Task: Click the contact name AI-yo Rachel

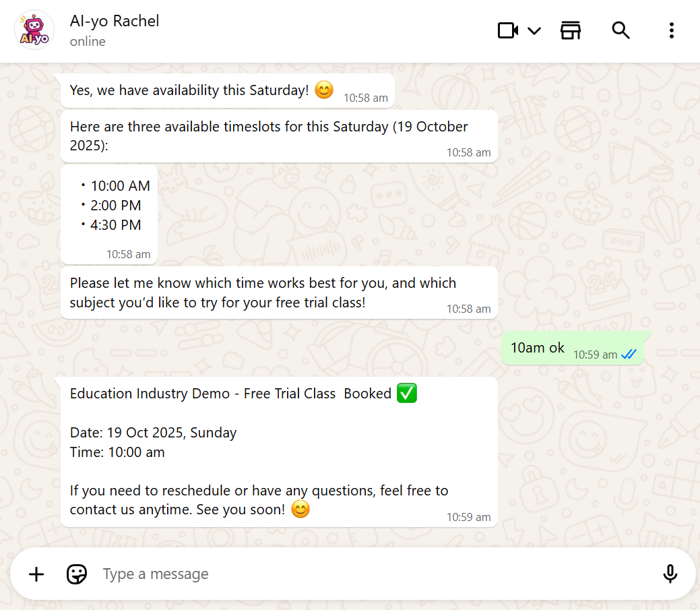Action: pyautogui.click(x=114, y=21)
